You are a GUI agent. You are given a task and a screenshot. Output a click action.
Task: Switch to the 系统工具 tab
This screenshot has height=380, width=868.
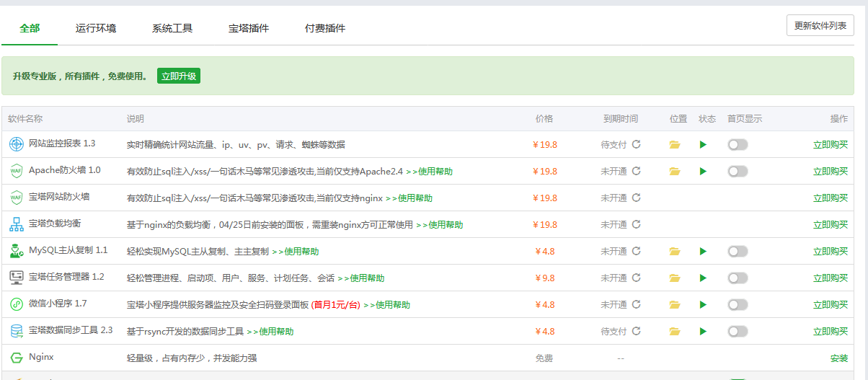click(172, 28)
